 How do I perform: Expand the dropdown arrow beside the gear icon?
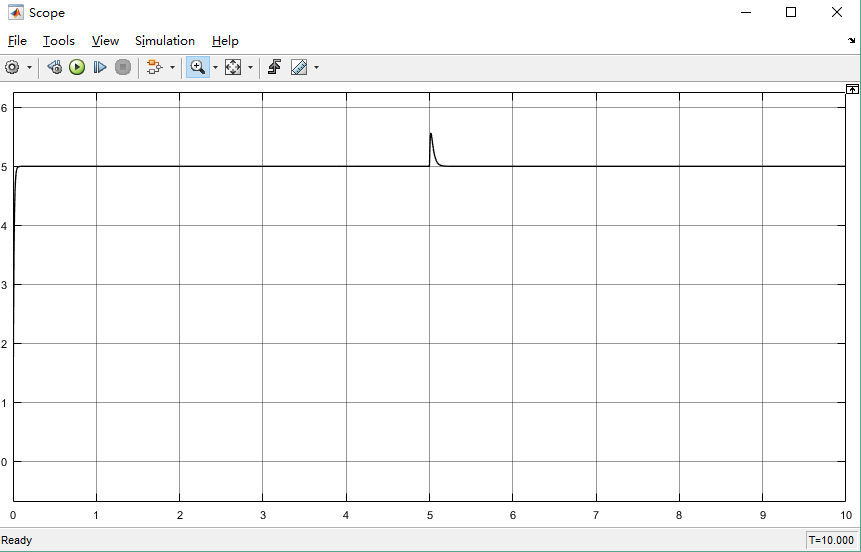[29, 68]
